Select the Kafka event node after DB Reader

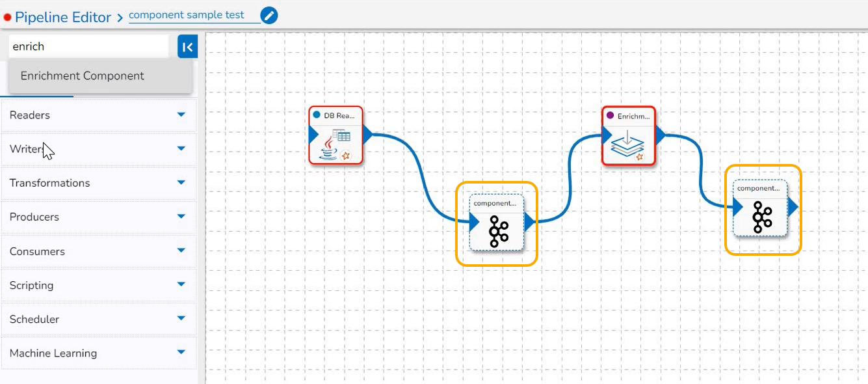496,222
